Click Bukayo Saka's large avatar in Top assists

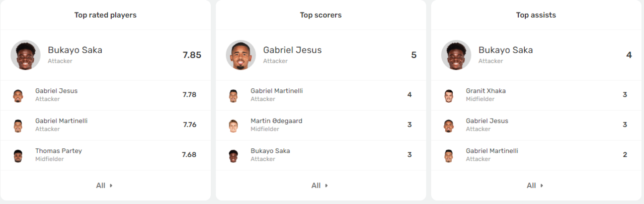point(456,55)
